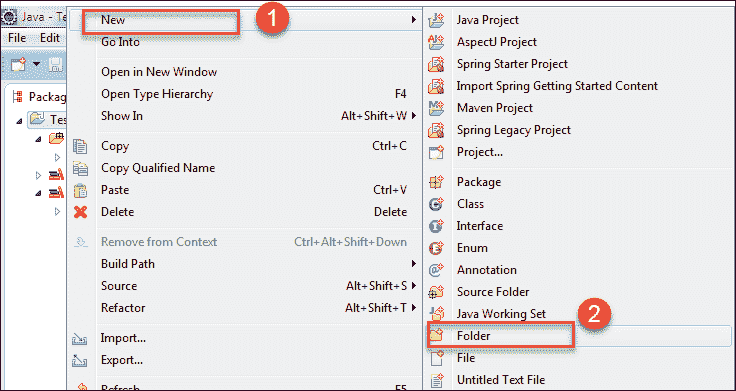Click the Spring Starter Project icon
The image size is (736, 391).
(x=437, y=64)
